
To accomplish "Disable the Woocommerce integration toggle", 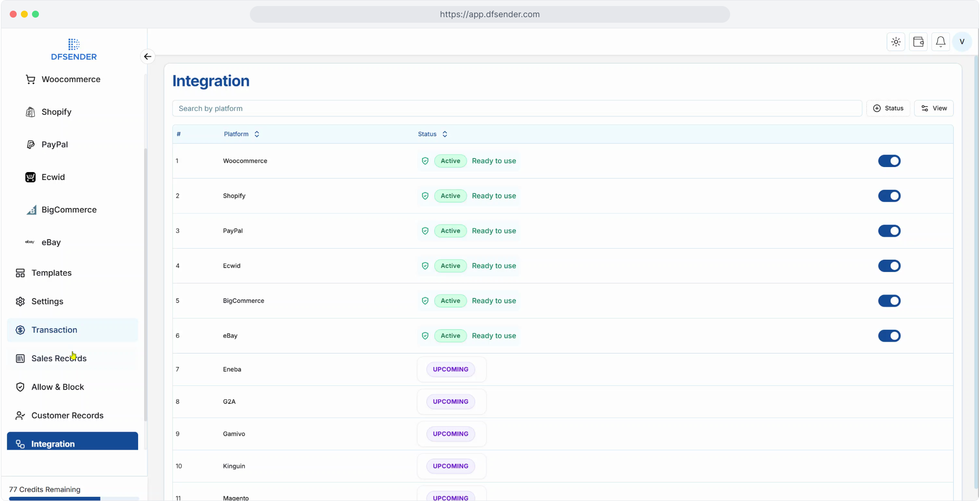I will click(889, 161).
